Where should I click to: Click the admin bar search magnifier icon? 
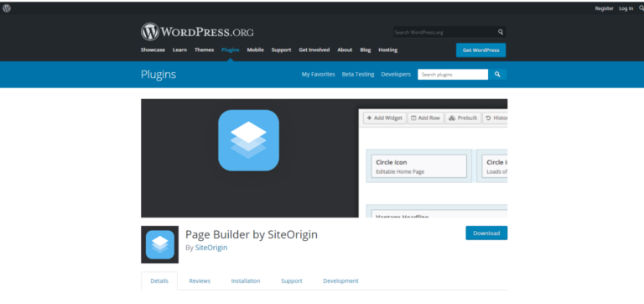[641, 8]
